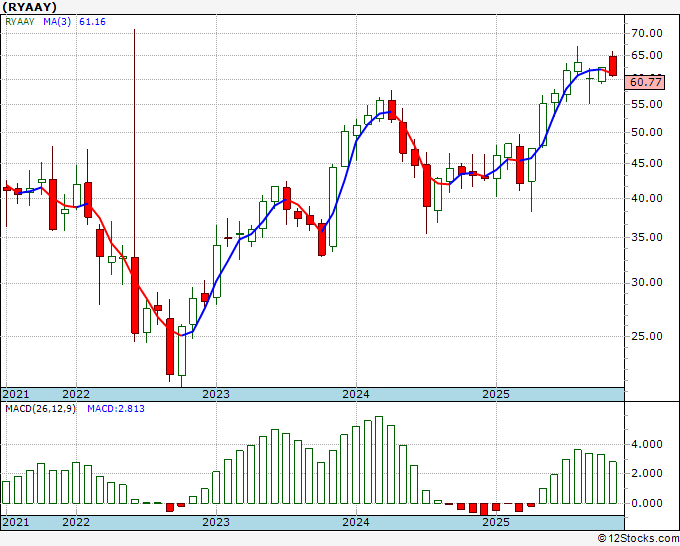Click 2022 on the MACD timeline

coord(76,522)
